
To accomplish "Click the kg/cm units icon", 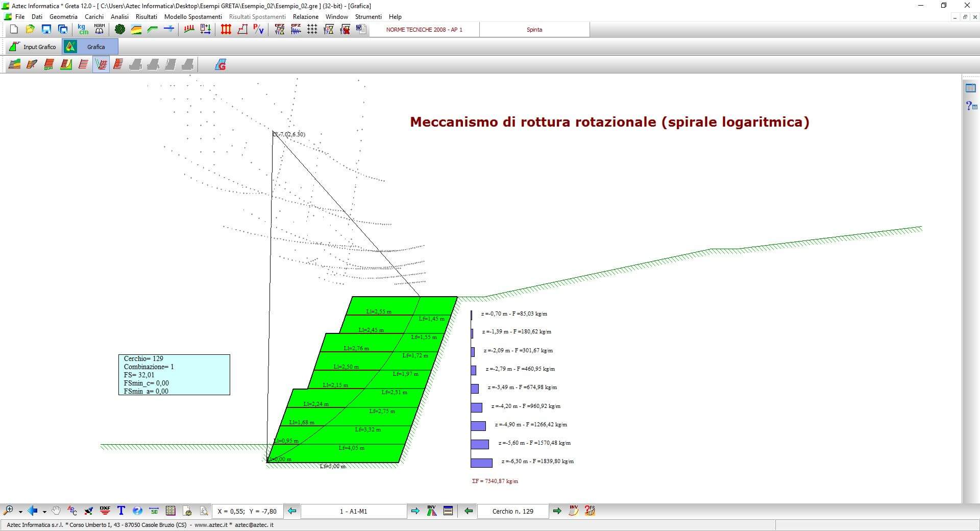I will pyautogui.click(x=83, y=30).
